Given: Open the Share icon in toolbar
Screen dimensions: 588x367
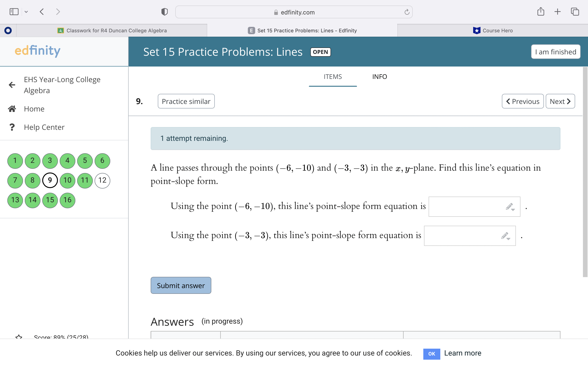Looking at the screenshot, I should click(541, 12).
